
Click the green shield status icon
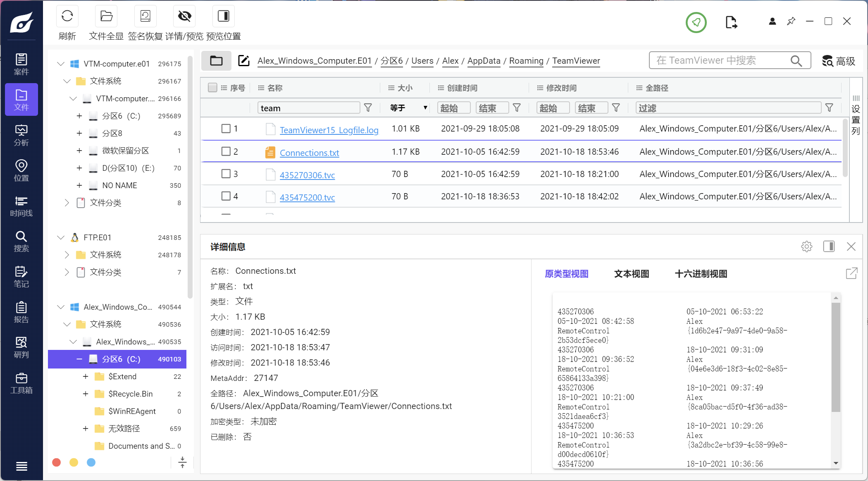696,22
